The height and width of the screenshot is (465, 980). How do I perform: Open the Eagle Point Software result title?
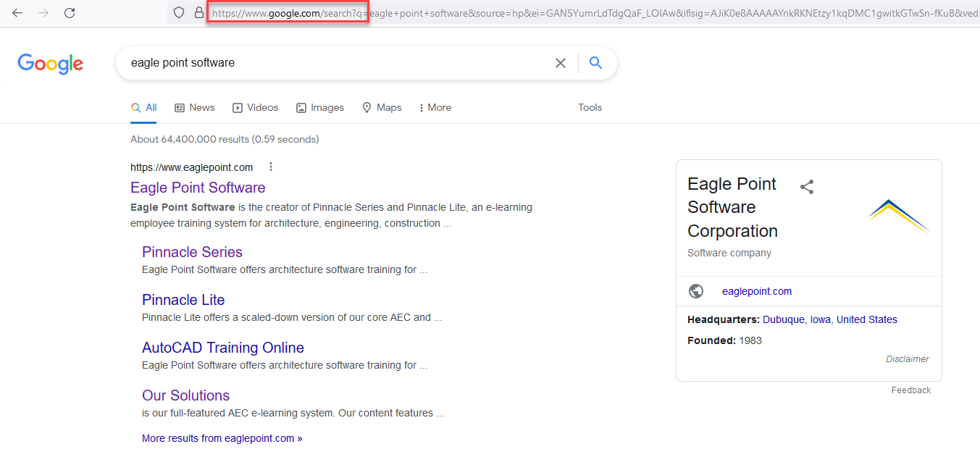tap(198, 188)
